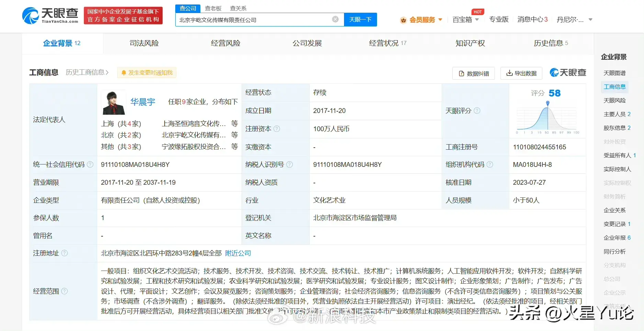Clear the search box with X icon
Image resolution: width=644 pixels, height=331 pixels.
click(x=335, y=19)
